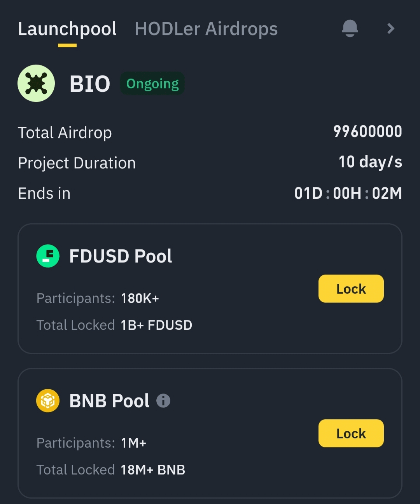Switch to HODLer Airdrops tab
Viewport: 420px width, 504px height.
click(x=206, y=29)
